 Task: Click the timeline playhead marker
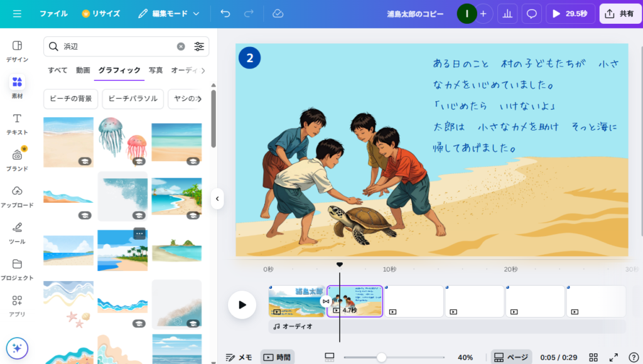(x=340, y=265)
